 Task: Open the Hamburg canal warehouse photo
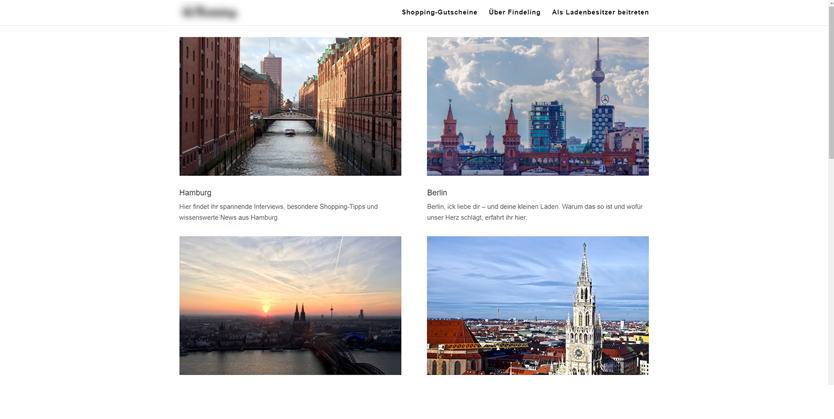[290, 106]
